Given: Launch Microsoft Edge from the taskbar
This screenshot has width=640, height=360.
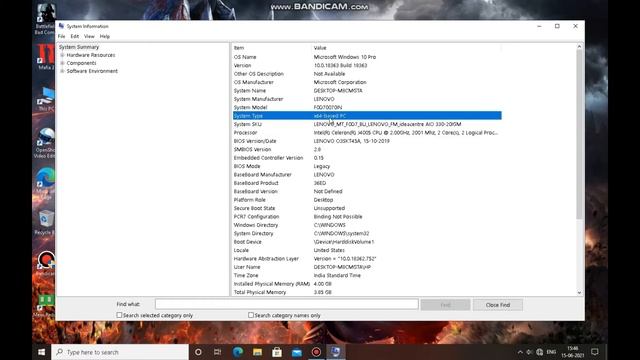Looking at the screenshot, I should (238, 352).
